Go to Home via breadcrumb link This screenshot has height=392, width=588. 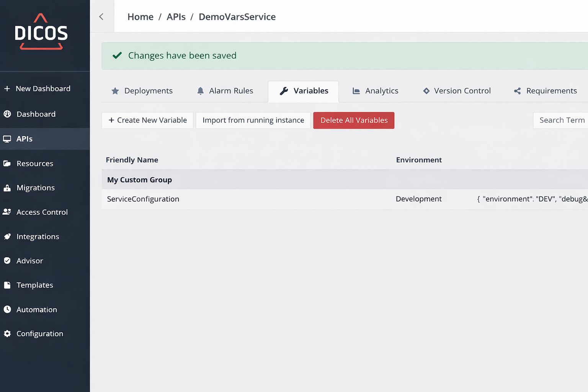(140, 17)
